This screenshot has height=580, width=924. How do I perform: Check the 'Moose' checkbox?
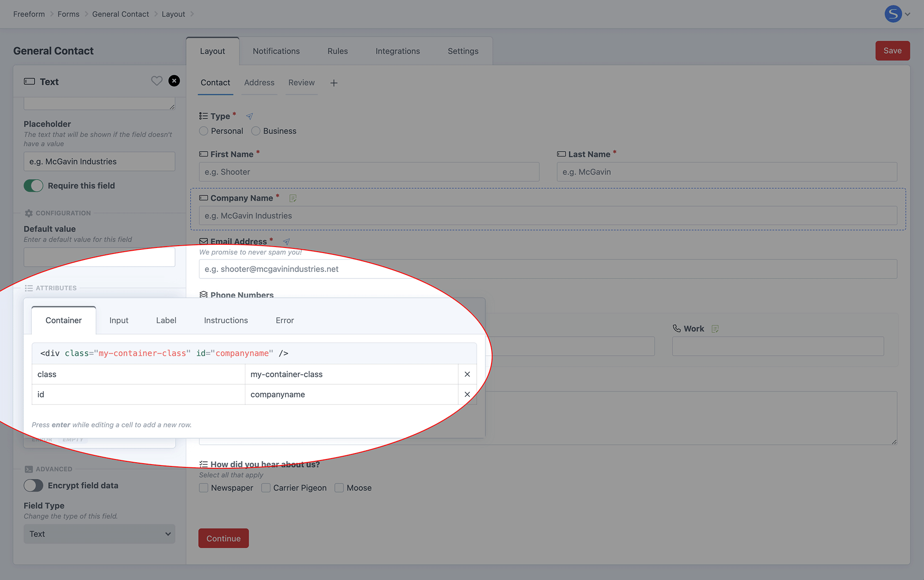click(x=340, y=488)
